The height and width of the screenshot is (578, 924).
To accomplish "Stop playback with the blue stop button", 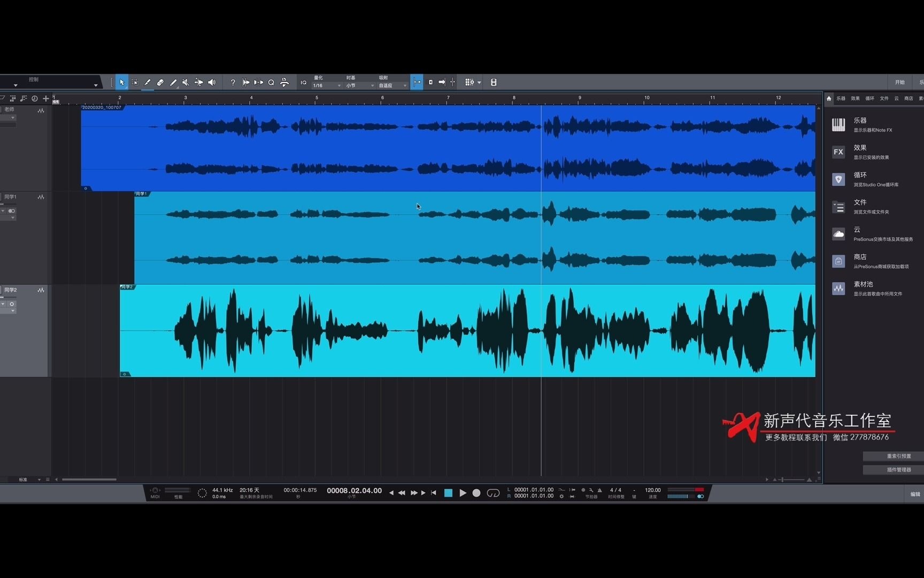I will (448, 493).
